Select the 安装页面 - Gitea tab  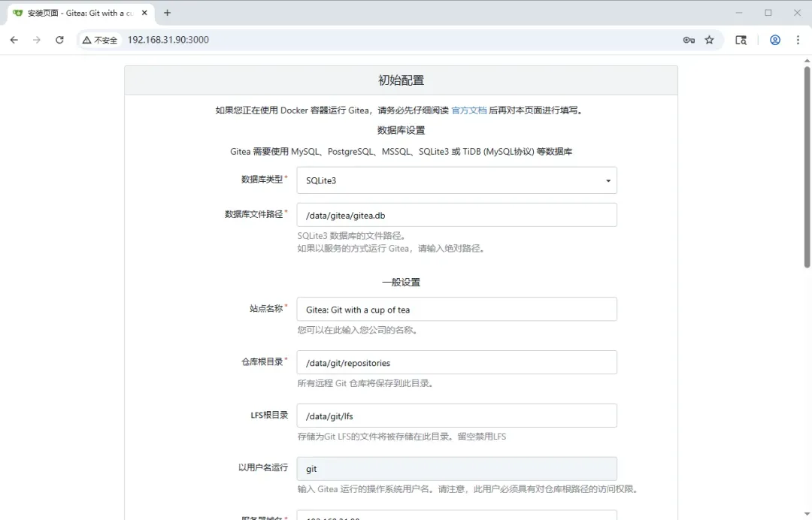click(80, 13)
